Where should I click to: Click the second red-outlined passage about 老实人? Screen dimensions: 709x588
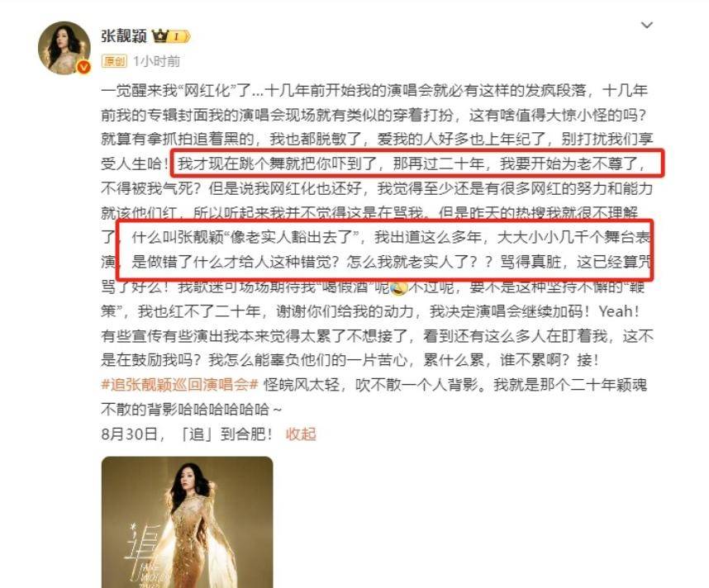point(385,250)
